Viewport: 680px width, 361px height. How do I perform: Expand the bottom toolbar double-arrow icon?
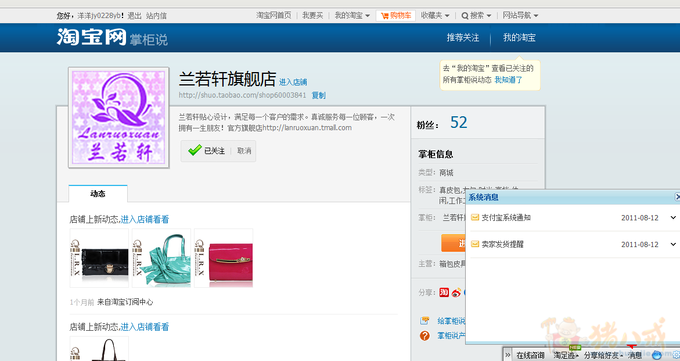(508, 355)
